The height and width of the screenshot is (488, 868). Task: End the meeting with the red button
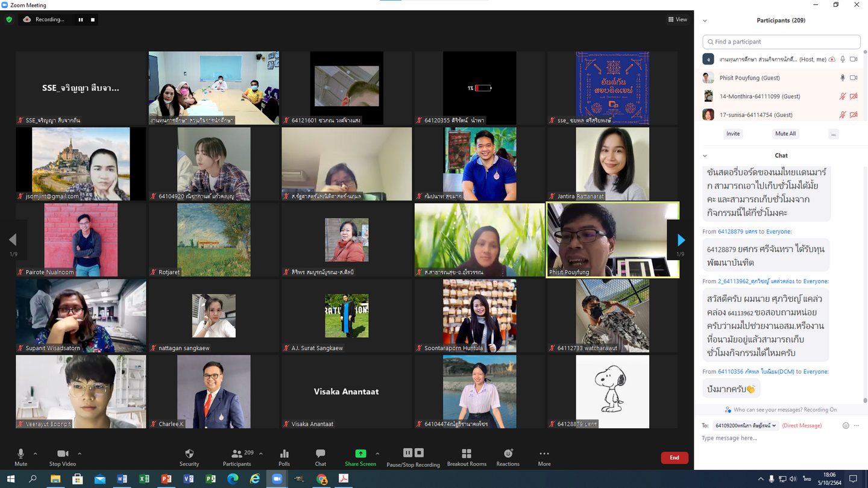pos(674,458)
